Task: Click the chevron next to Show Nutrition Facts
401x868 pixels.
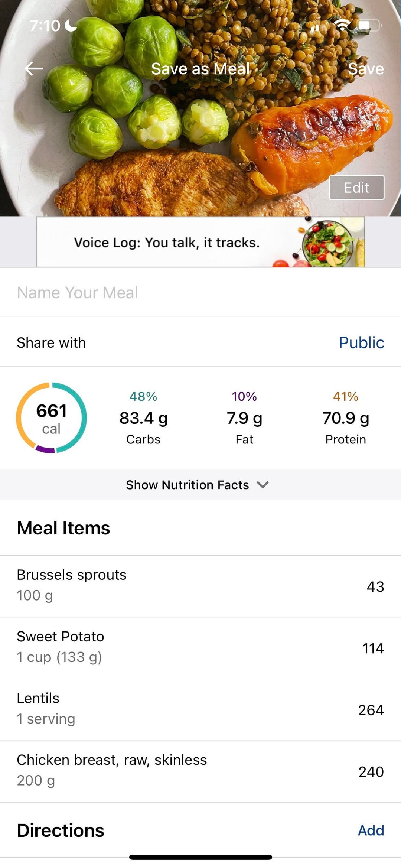Action: tap(263, 485)
